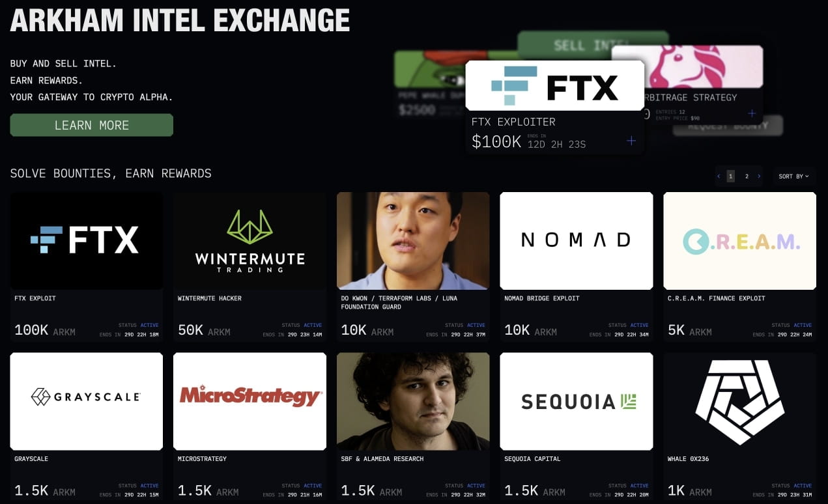828x504 pixels.
Task: Go to previous page arrow in pagination
Action: [x=719, y=176]
